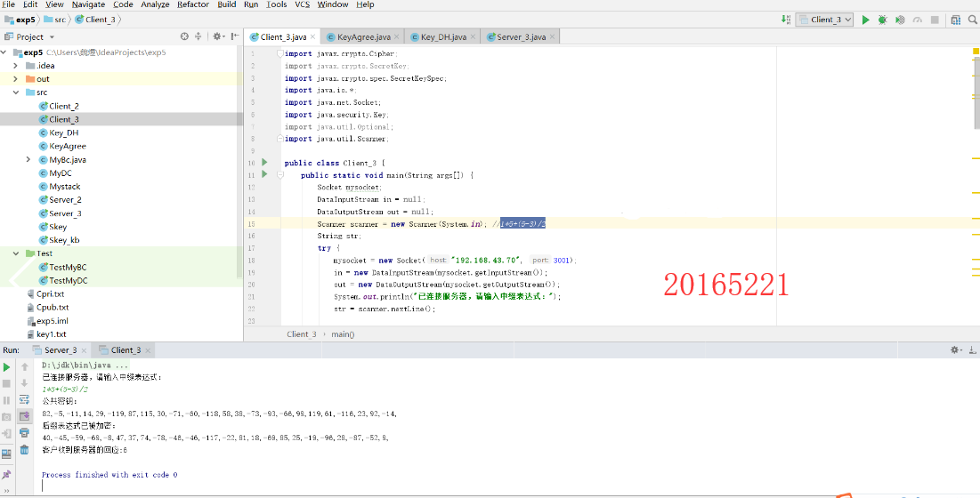Close the Client_3.java editor tab
Screen dimensions: 980x498
point(312,36)
